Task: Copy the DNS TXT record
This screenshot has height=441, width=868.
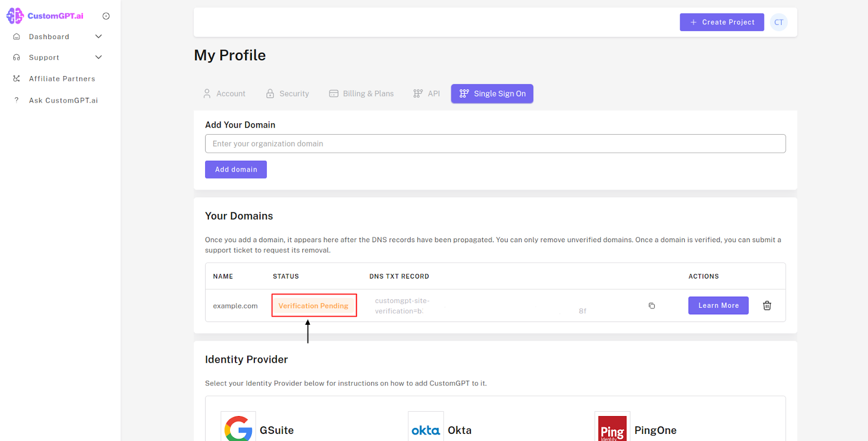Action: [652, 306]
